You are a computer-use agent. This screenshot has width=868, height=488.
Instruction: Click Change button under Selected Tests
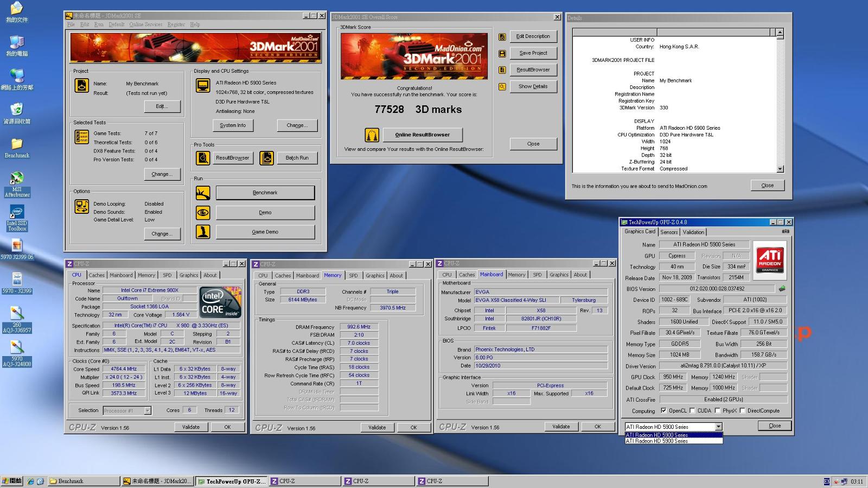[x=162, y=174]
